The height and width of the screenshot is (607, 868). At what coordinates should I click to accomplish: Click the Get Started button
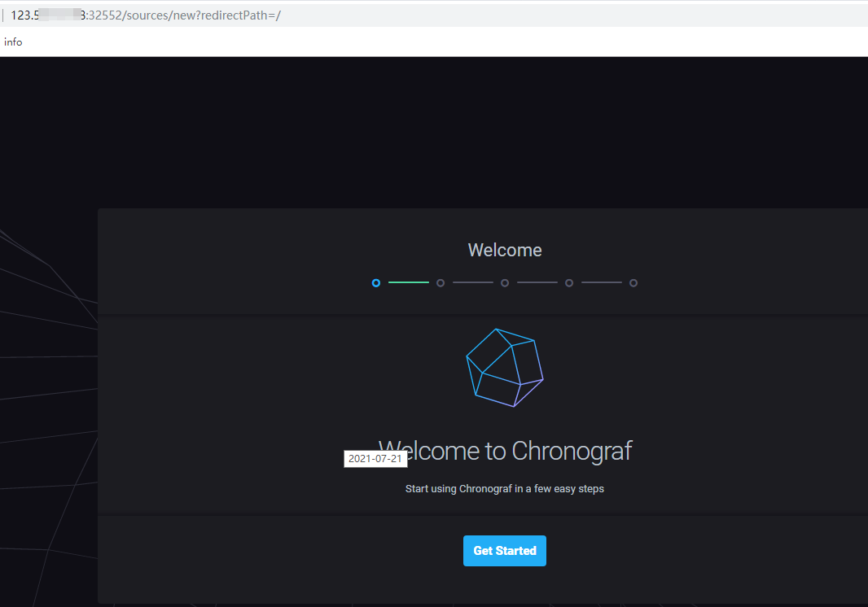click(x=504, y=551)
